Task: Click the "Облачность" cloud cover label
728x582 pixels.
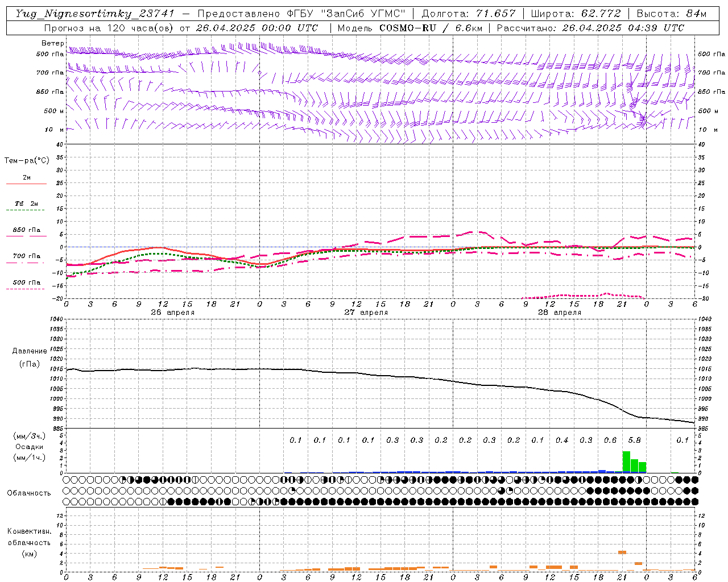Action: (x=29, y=493)
